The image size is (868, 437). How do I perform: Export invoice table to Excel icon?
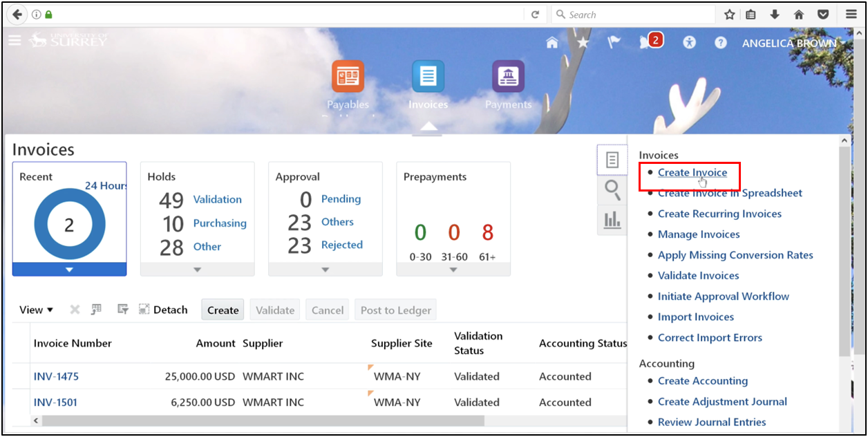point(96,309)
